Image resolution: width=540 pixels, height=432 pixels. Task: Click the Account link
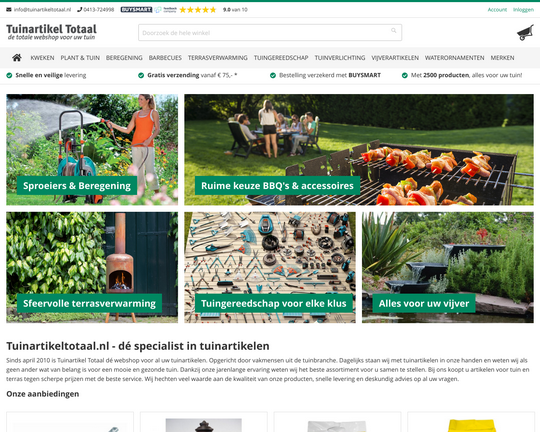tap(497, 10)
